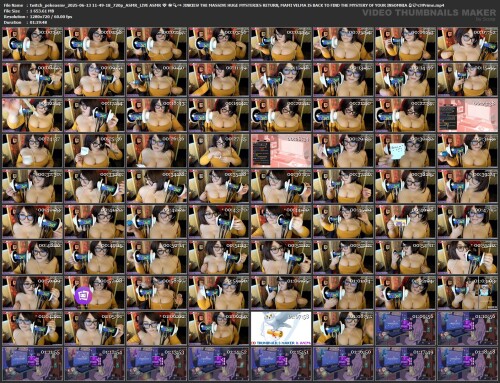Viewport: 500px width, 383px height.
Task: Open the pink desktop thumbnail ending the third row
Action: coord(468,115)
